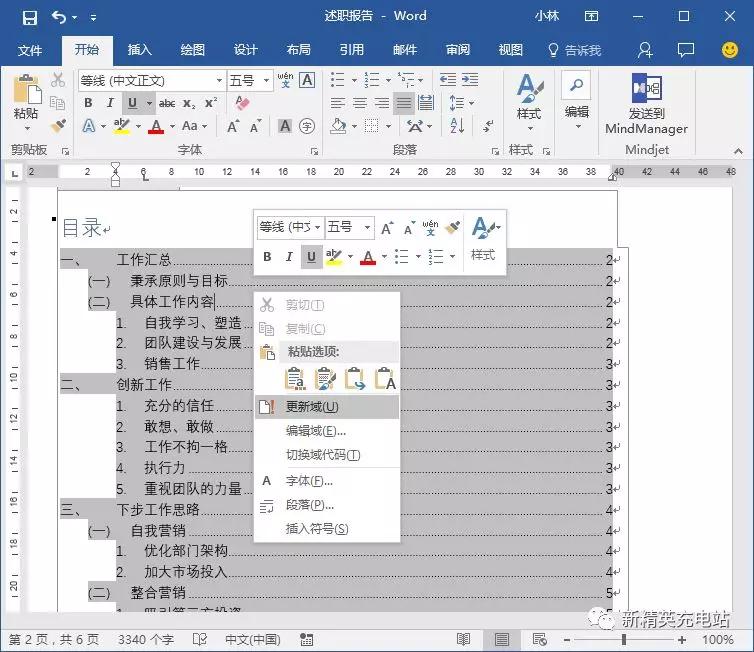Click Format Painter in mini toolbar

click(452, 227)
